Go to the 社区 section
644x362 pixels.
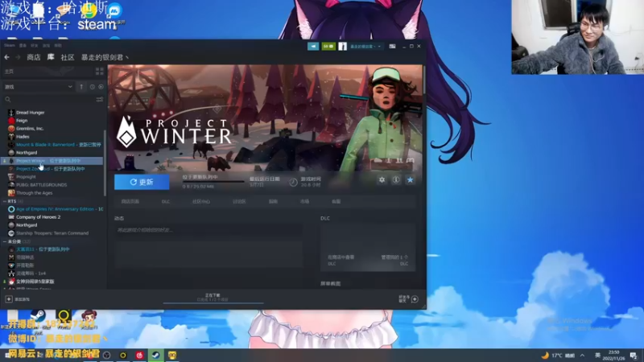click(68, 57)
